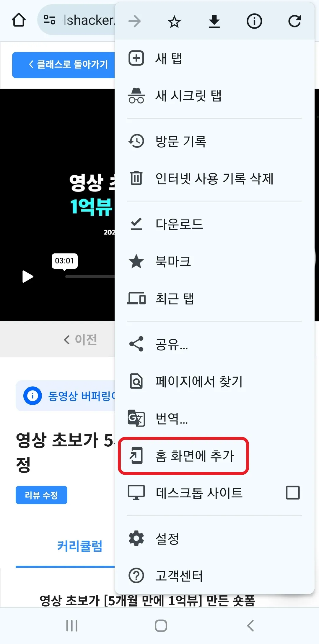
Task: Choose 인터넷 사용 기록 삭제
Action: pos(214,178)
